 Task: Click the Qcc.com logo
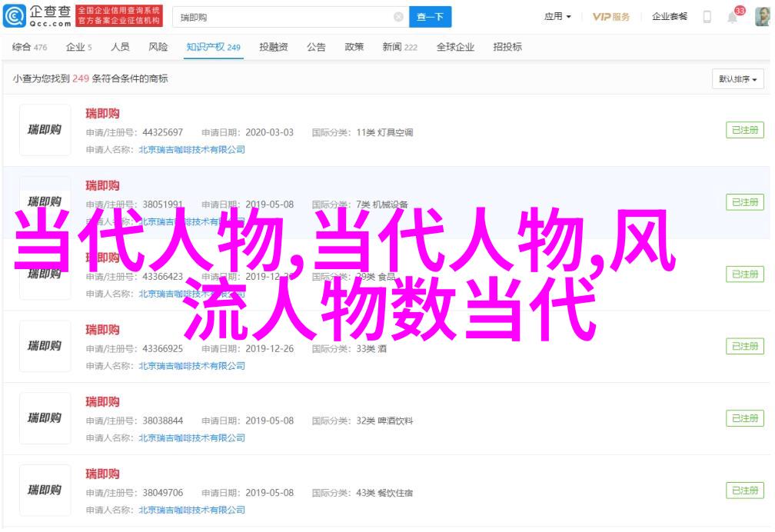coord(40,15)
